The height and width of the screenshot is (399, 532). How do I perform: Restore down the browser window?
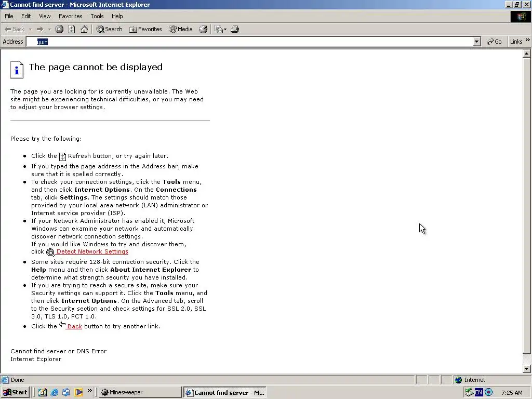517,4
